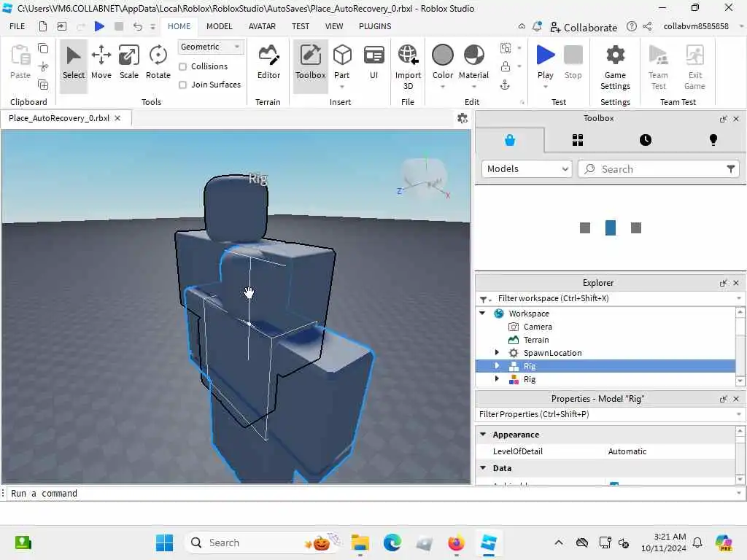Switch to the MODEL ribbon tab
This screenshot has width=747, height=560.
[x=219, y=26]
